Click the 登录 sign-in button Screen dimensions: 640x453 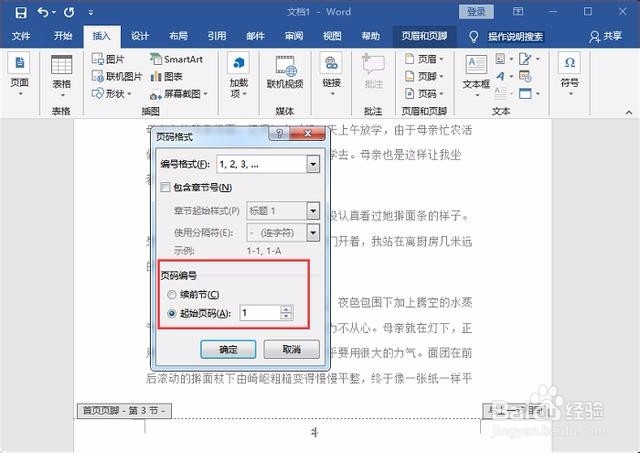[x=476, y=11]
